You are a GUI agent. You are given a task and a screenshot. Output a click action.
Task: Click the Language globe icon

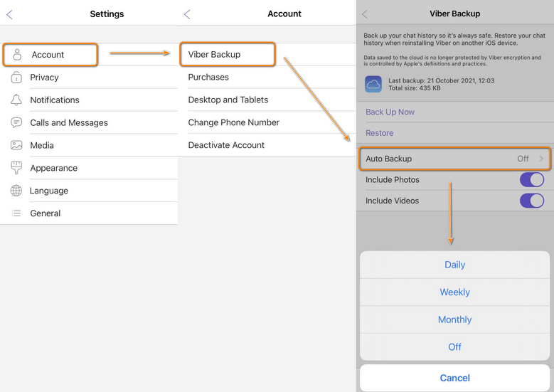[x=16, y=191]
